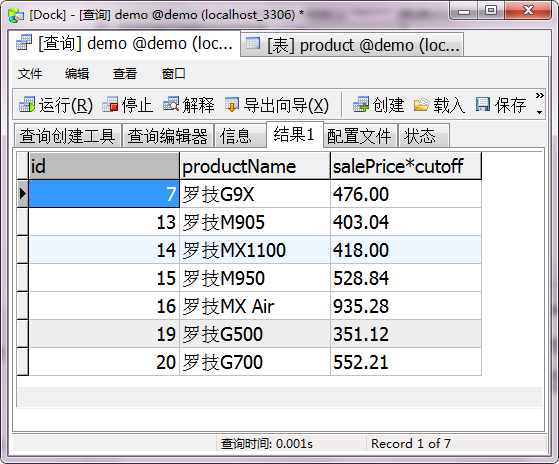This screenshot has height=464, width=559.
Task: Select the cell 罗技G9X
Action: [x=255, y=194]
